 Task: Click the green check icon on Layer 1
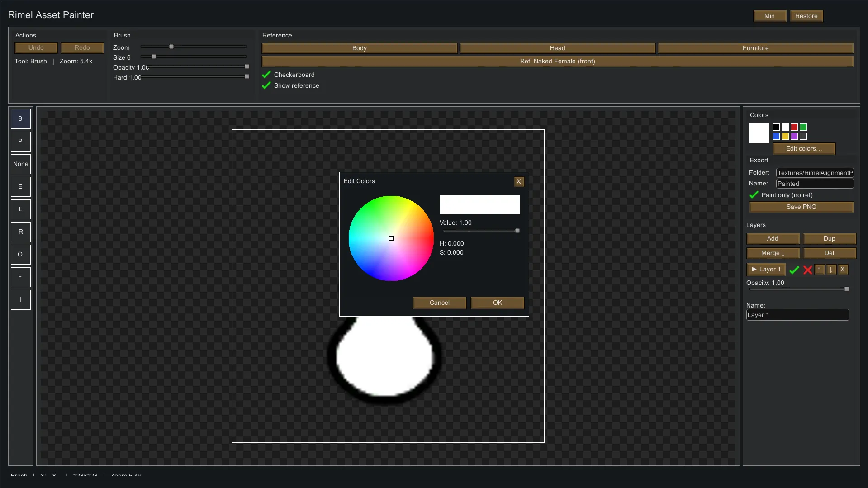click(x=794, y=270)
